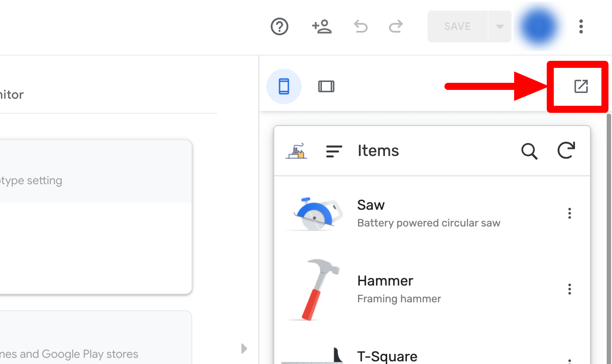The image size is (612, 364).
Task: Open the Hammer row three-dot menu
Action: point(569,289)
